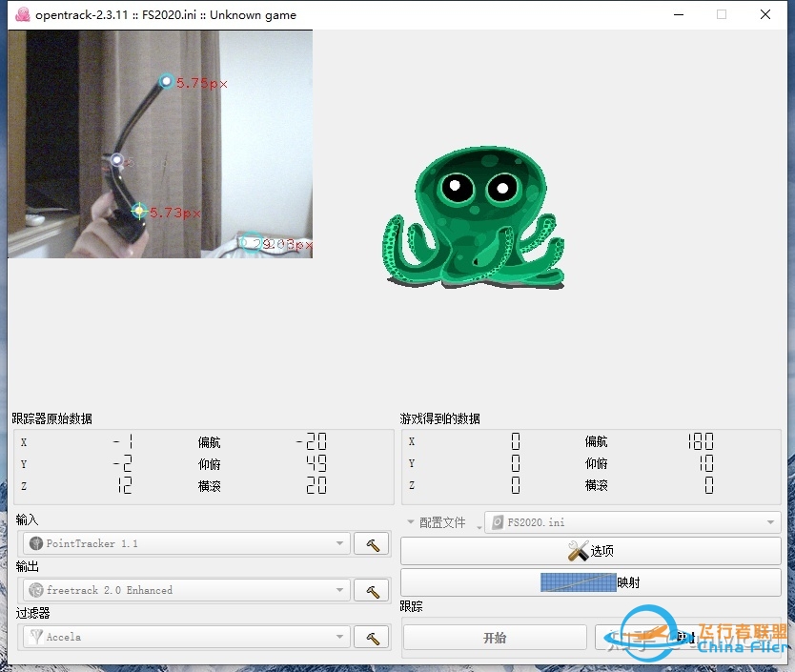The height and width of the screenshot is (672, 795).
Task: Open the 映射 mapping curves window
Action: [590, 582]
